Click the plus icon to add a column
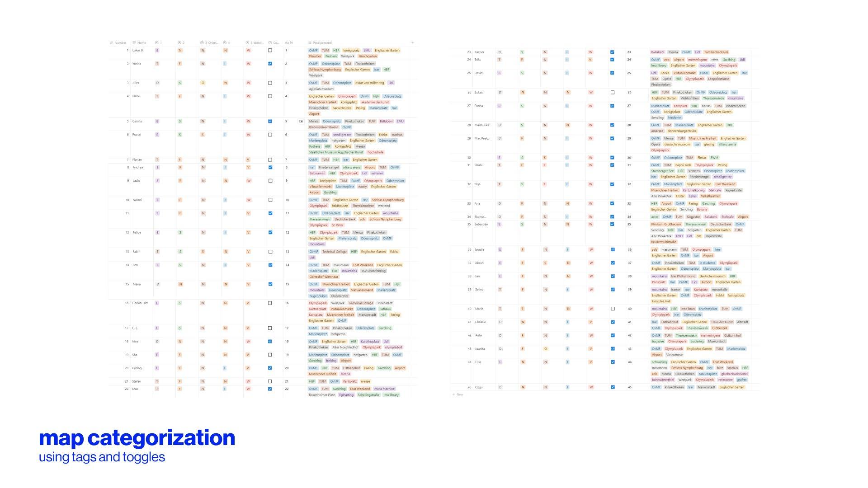 pos(412,43)
